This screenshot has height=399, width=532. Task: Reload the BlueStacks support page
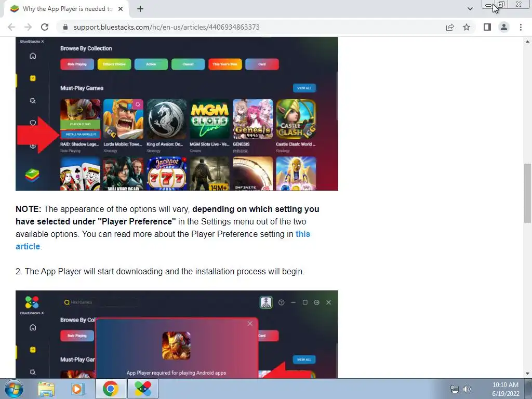click(45, 27)
